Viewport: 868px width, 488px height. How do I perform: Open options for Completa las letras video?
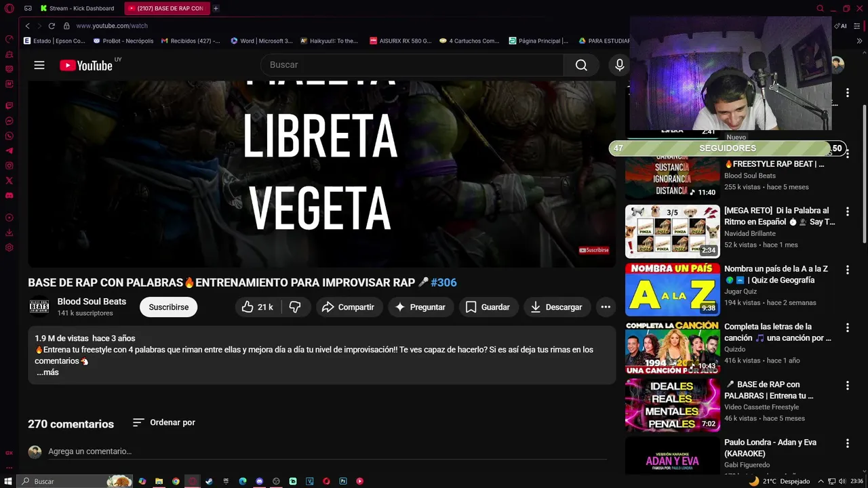click(x=847, y=327)
